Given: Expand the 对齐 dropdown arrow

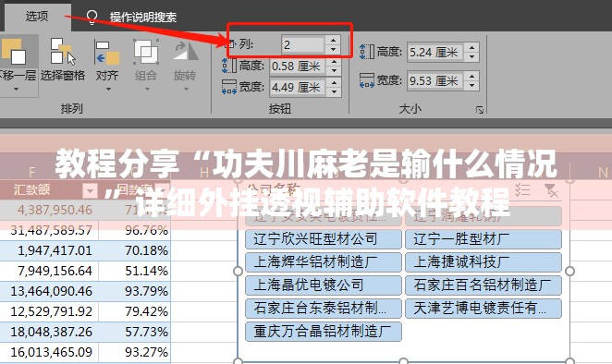Looking at the screenshot, I should click(x=108, y=89).
